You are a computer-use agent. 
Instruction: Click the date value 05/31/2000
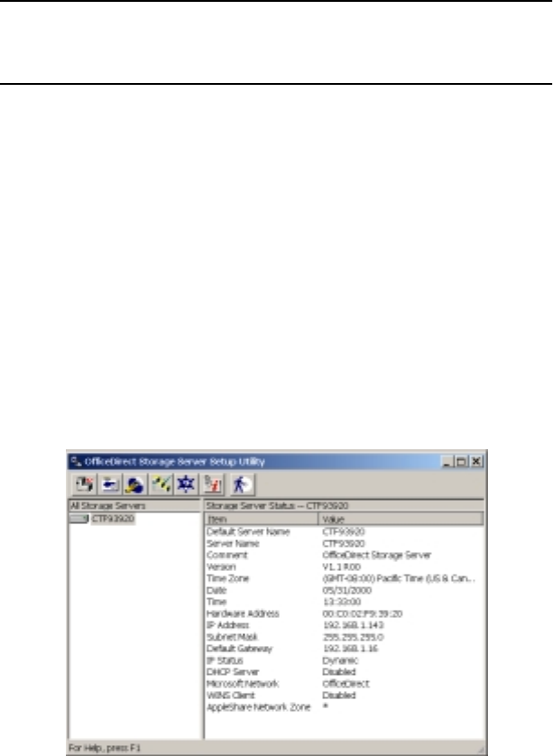point(346,590)
